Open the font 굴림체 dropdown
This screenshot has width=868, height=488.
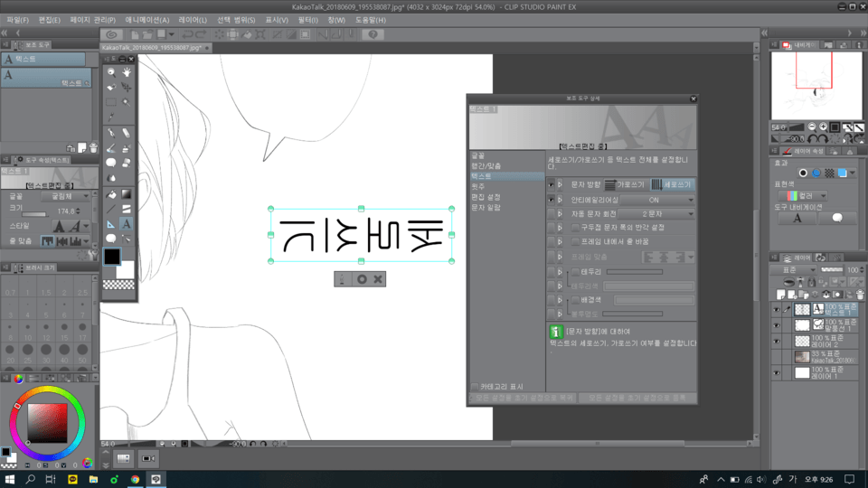tap(65, 196)
